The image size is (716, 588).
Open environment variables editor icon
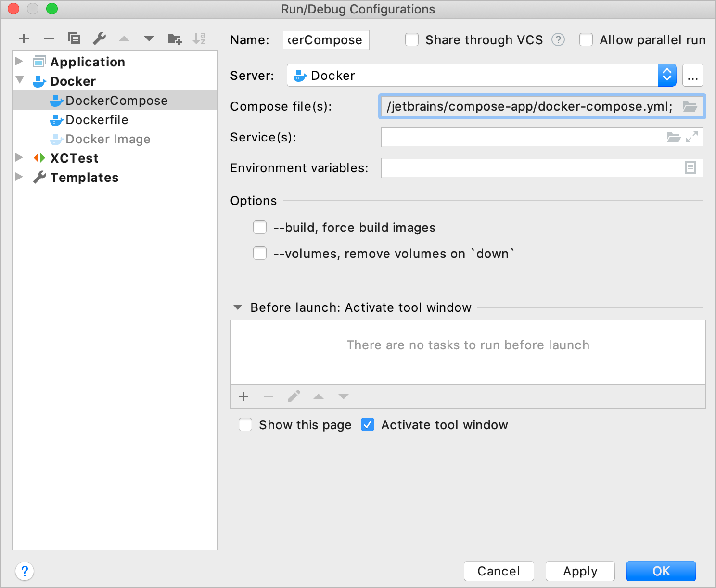coord(690,167)
